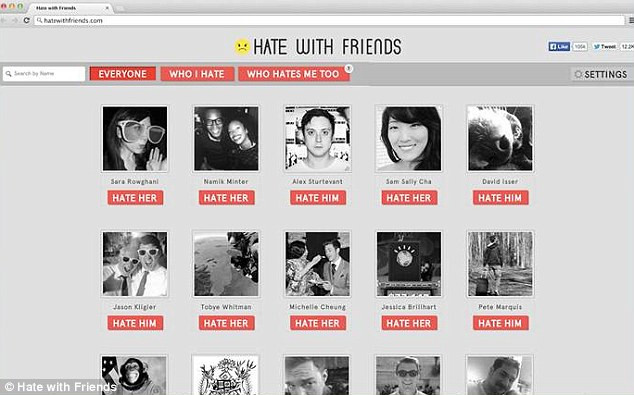Click the Search by Name field
Image resolution: width=634 pixels, height=395 pixels.
(x=44, y=74)
